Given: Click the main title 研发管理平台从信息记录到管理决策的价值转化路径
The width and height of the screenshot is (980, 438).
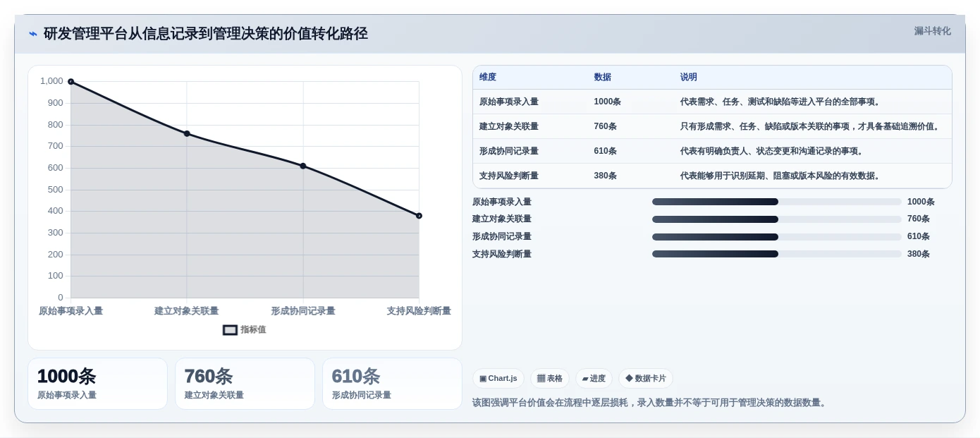Looking at the screenshot, I should 206,34.
